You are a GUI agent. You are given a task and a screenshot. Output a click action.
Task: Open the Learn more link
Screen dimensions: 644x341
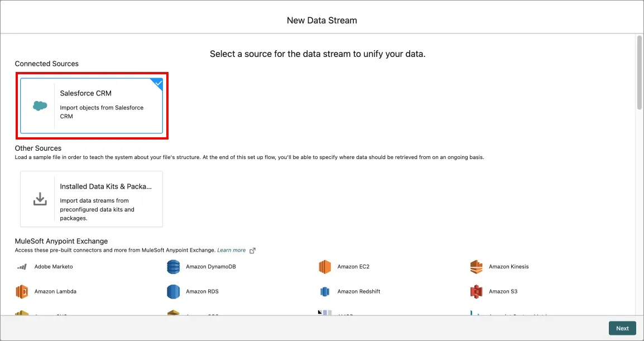(231, 251)
